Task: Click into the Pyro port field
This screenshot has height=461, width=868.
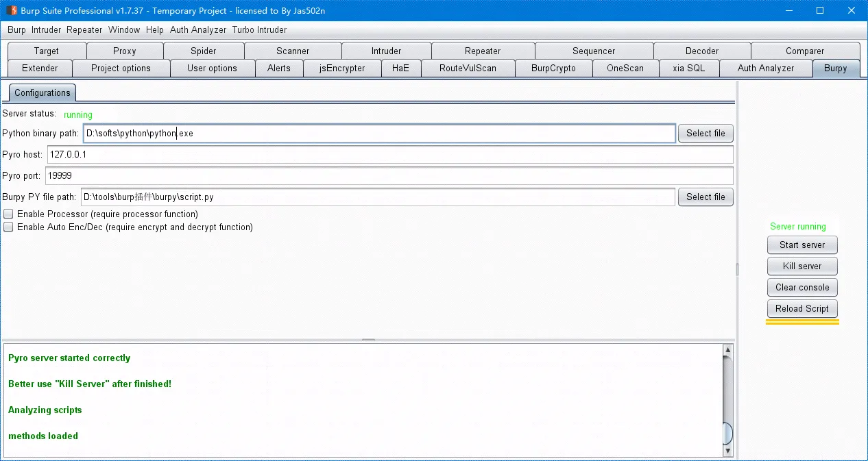Action: (389, 176)
